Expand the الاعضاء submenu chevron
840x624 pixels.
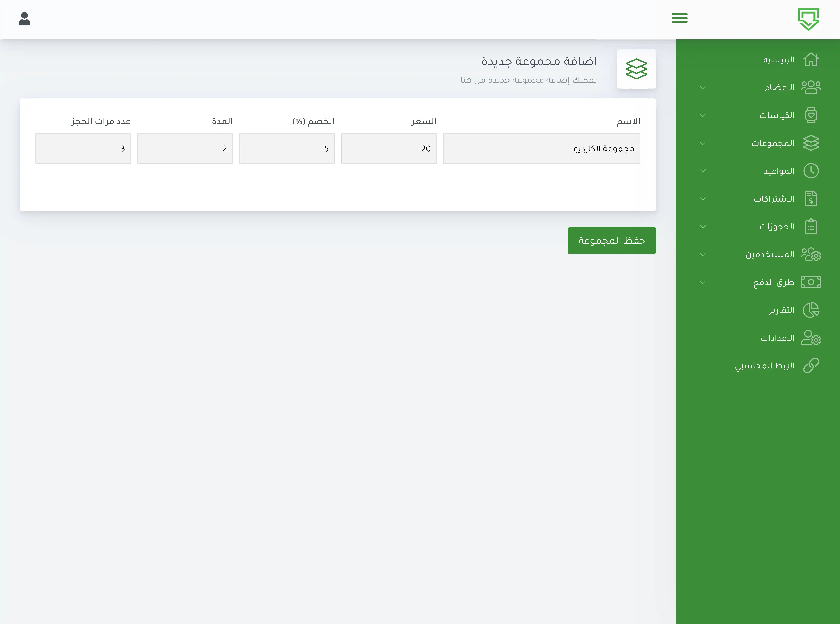(703, 88)
